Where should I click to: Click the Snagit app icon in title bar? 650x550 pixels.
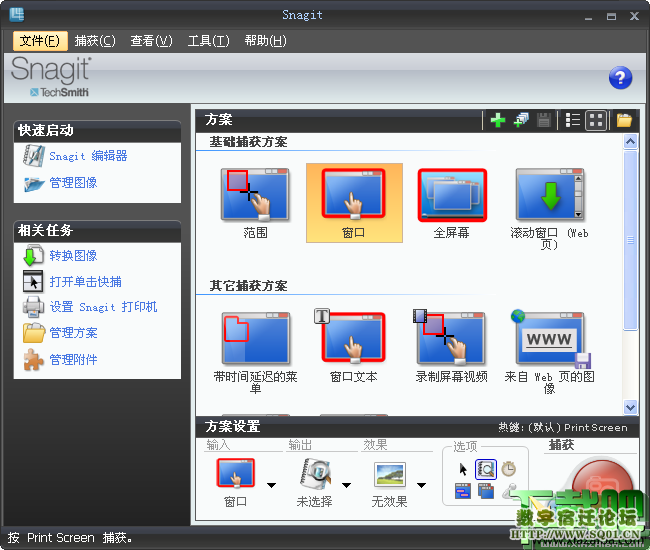pos(17,15)
